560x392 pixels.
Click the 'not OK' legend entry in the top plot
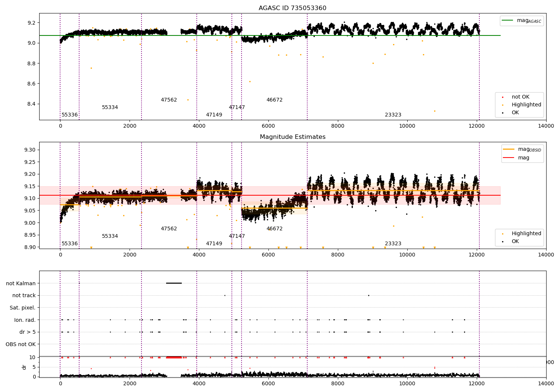pyautogui.click(x=516, y=97)
